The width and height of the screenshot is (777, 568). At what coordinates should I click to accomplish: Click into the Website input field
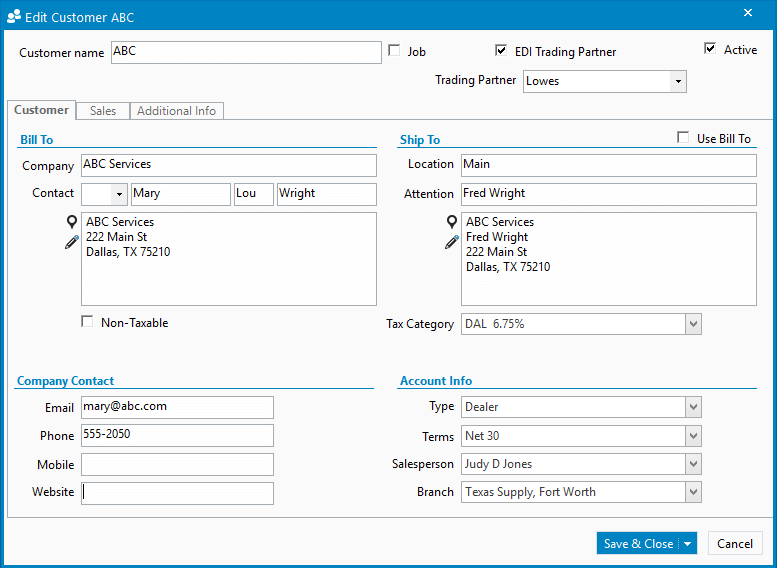coord(177,493)
